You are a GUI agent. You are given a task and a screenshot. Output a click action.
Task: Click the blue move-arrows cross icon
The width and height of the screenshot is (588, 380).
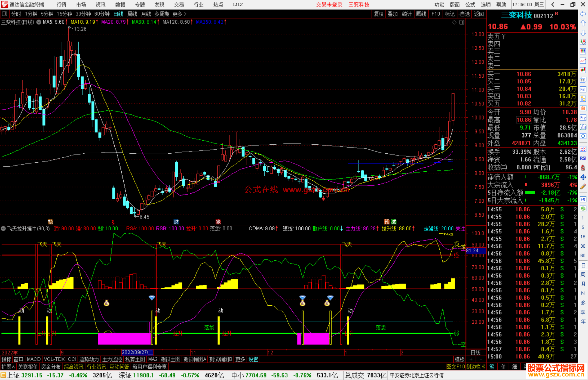[583, 177]
